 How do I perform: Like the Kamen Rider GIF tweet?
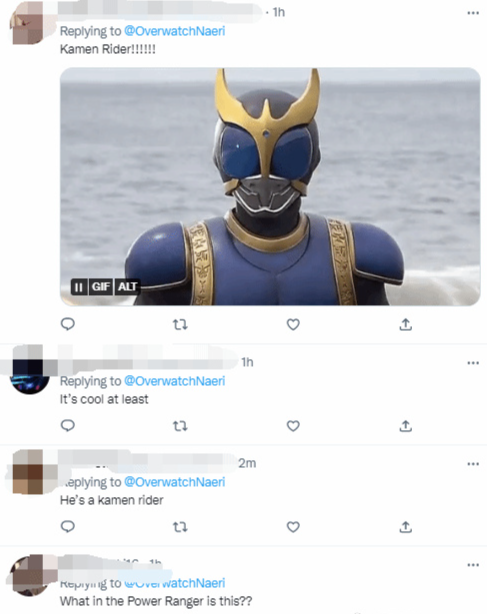[x=293, y=324]
